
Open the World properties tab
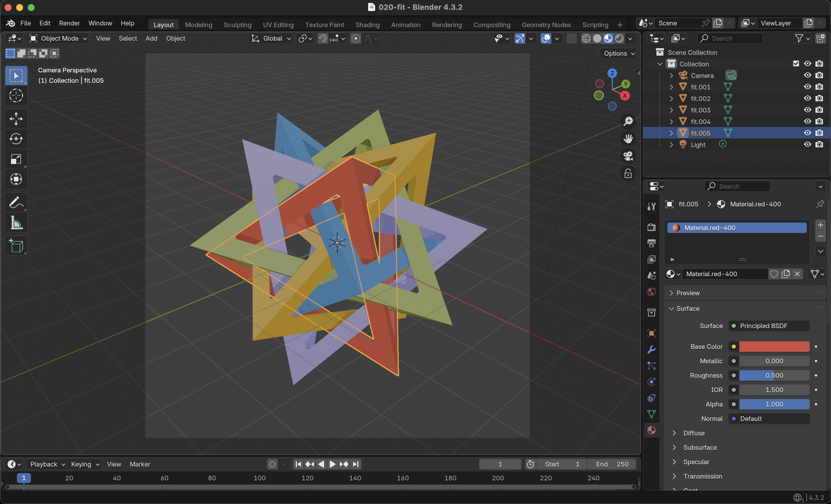tap(651, 292)
